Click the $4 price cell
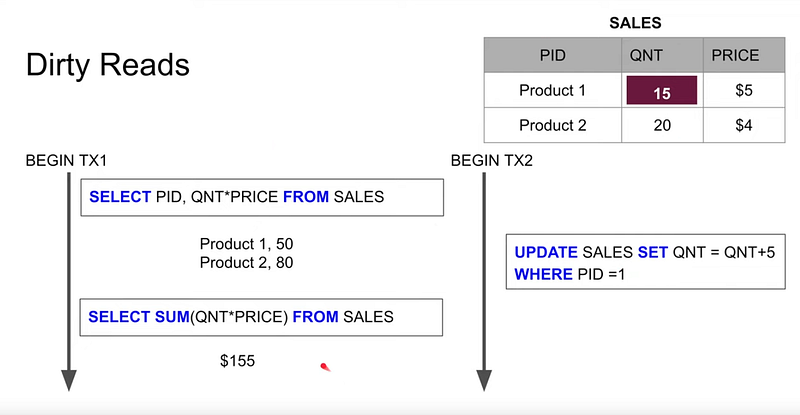The height and width of the screenshot is (415, 800). 744,125
